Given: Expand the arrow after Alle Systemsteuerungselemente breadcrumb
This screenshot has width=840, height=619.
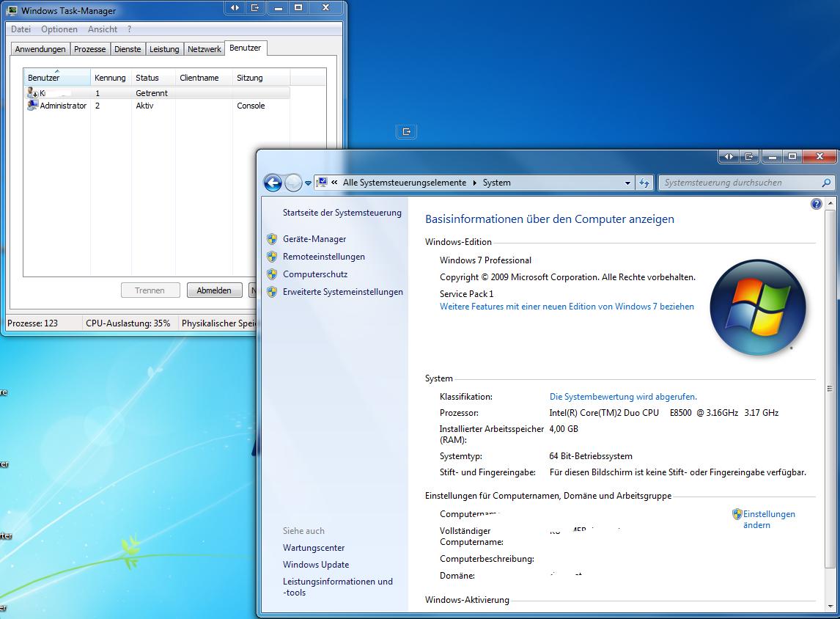Looking at the screenshot, I should (x=474, y=183).
